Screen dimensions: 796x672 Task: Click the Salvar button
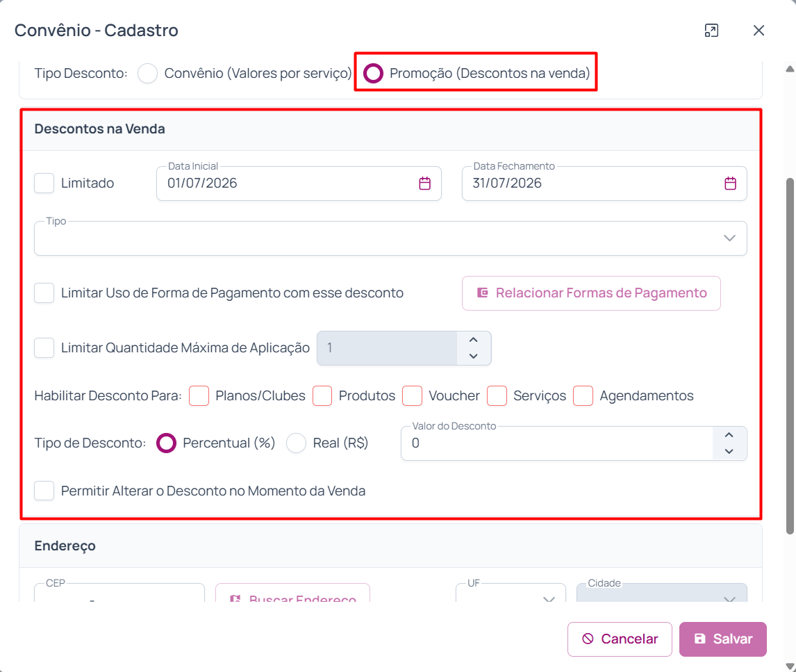tap(722, 639)
